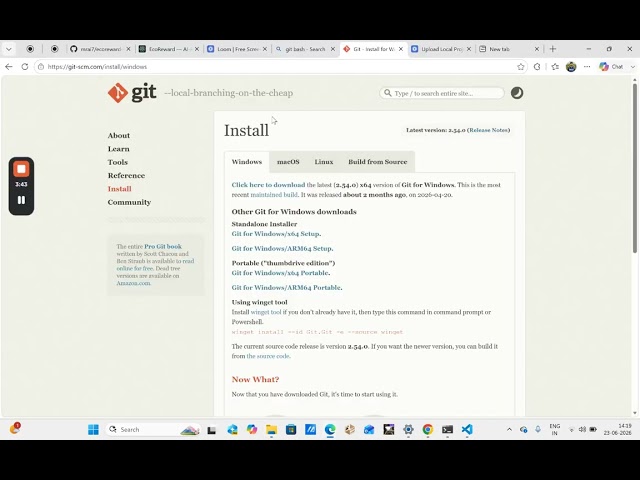
Task: Click the git logo
Action: click(132, 93)
